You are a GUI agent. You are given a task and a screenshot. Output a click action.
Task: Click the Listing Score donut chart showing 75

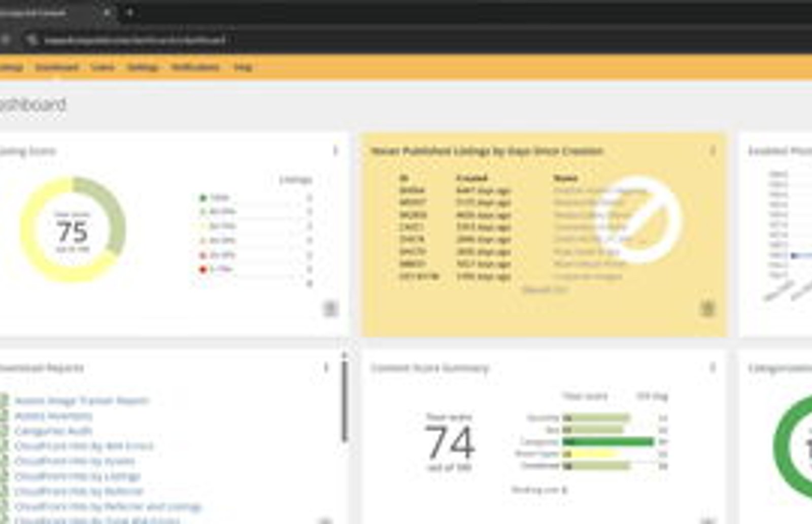(x=73, y=230)
